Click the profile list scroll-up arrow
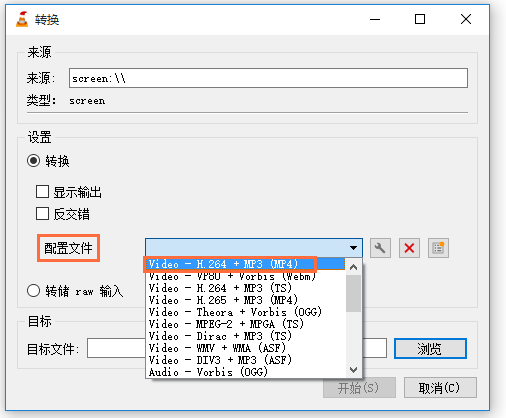The width and height of the screenshot is (506, 418). tap(354, 267)
